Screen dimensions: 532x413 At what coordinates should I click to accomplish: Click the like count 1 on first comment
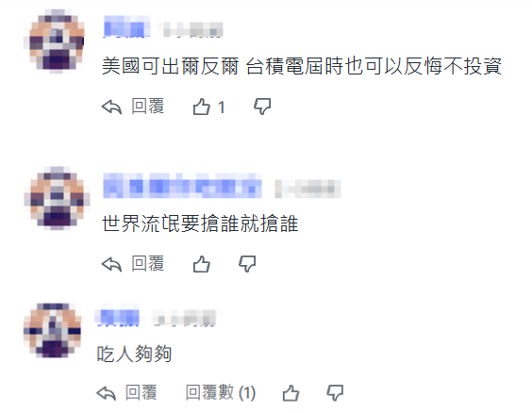222,107
